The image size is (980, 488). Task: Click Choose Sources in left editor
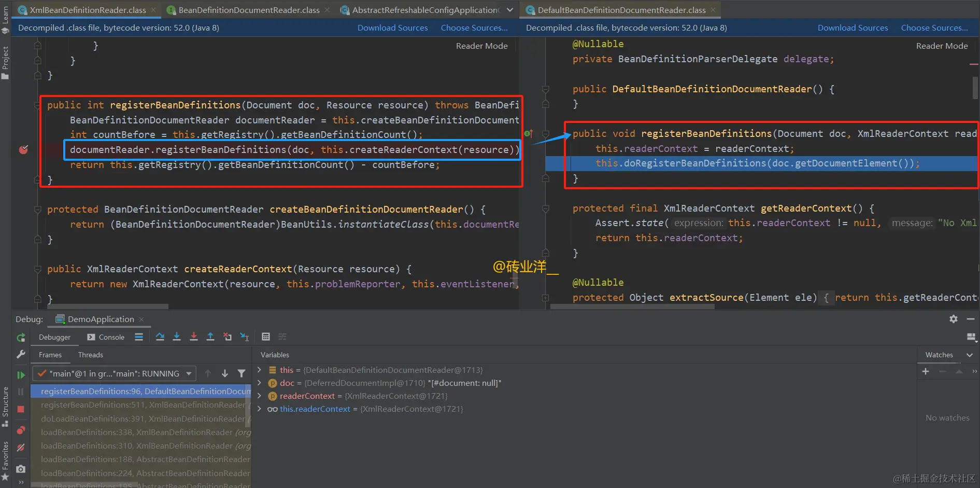pyautogui.click(x=474, y=27)
